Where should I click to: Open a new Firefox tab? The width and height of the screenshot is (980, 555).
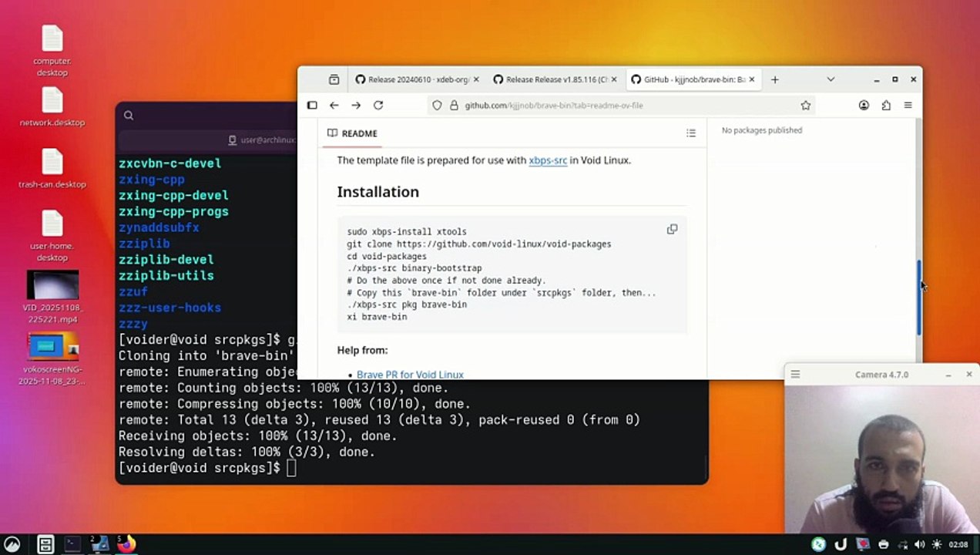[775, 79]
